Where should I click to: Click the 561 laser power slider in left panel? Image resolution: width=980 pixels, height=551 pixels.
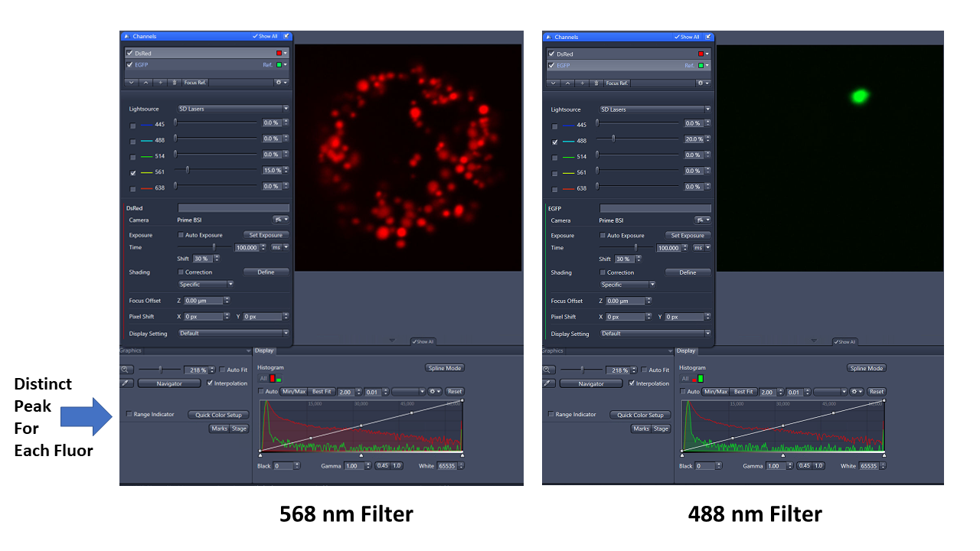pyautogui.click(x=188, y=170)
